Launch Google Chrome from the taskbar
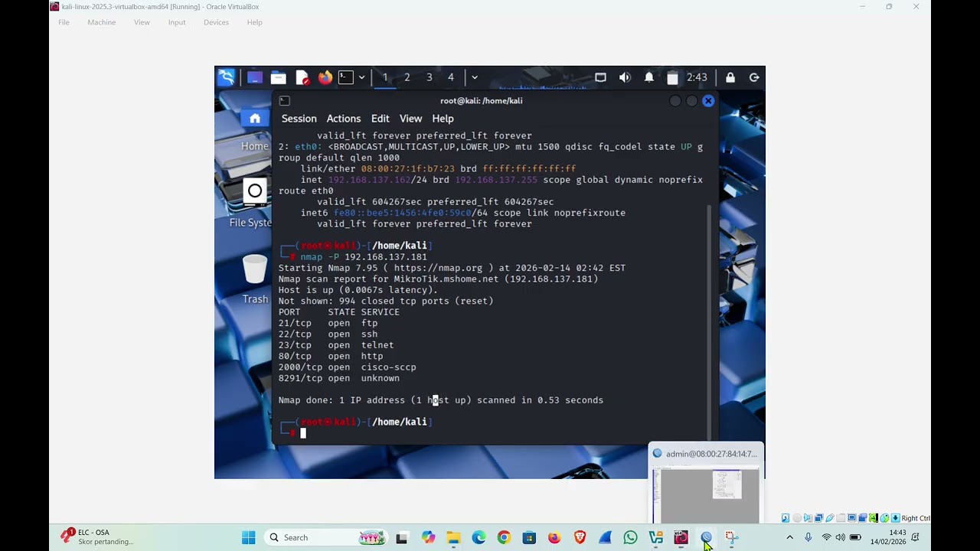The width and height of the screenshot is (980, 551). point(504,538)
